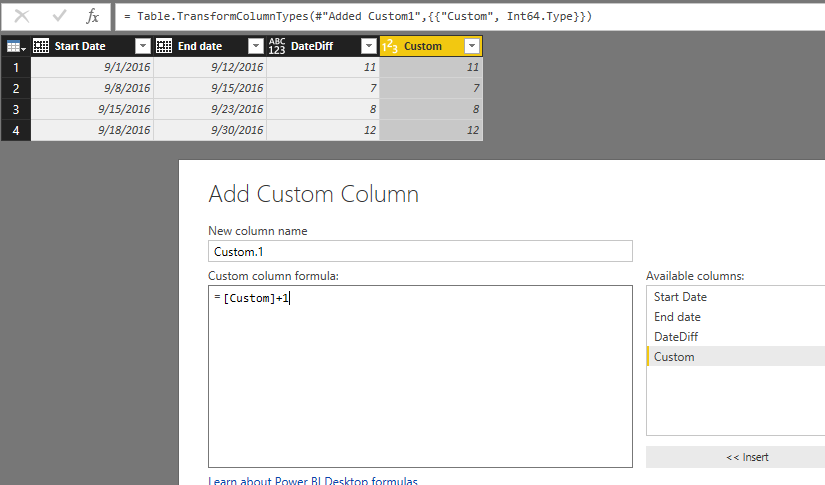
Task: Click the Start Date cell 9/18/2016
Action: [x=92, y=130]
